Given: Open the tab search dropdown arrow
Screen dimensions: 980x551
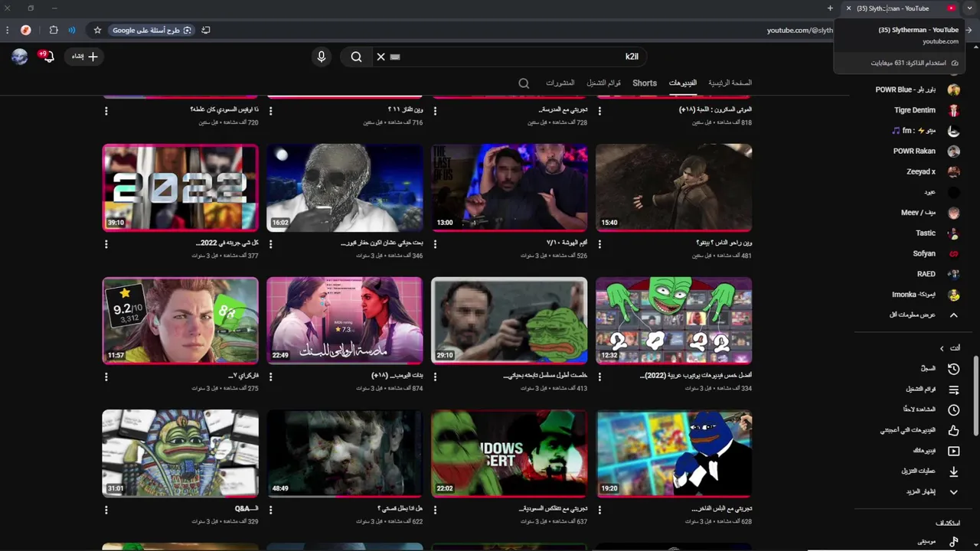Looking at the screenshot, I should pyautogui.click(x=970, y=8).
